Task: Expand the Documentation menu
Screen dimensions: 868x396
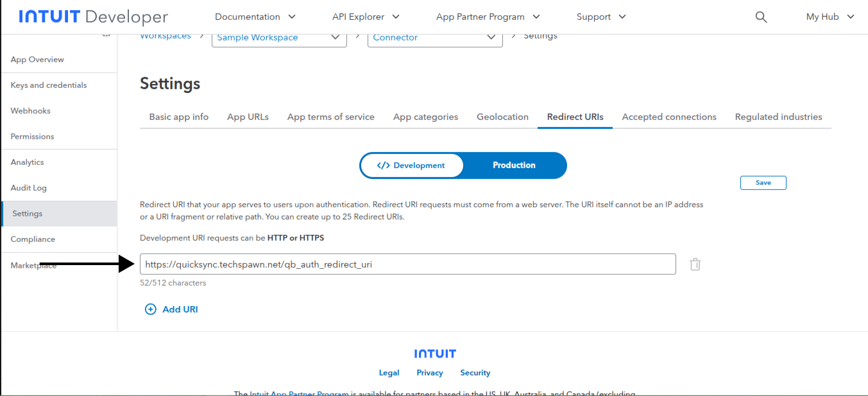Action: point(255,17)
